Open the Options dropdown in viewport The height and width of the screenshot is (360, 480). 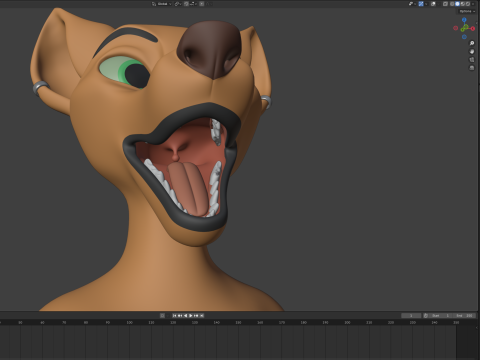click(x=467, y=11)
